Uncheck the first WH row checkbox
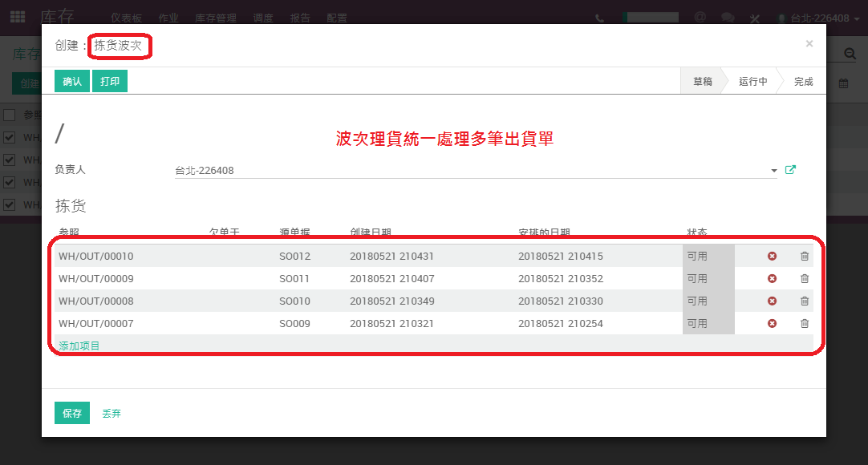 (10, 137)
